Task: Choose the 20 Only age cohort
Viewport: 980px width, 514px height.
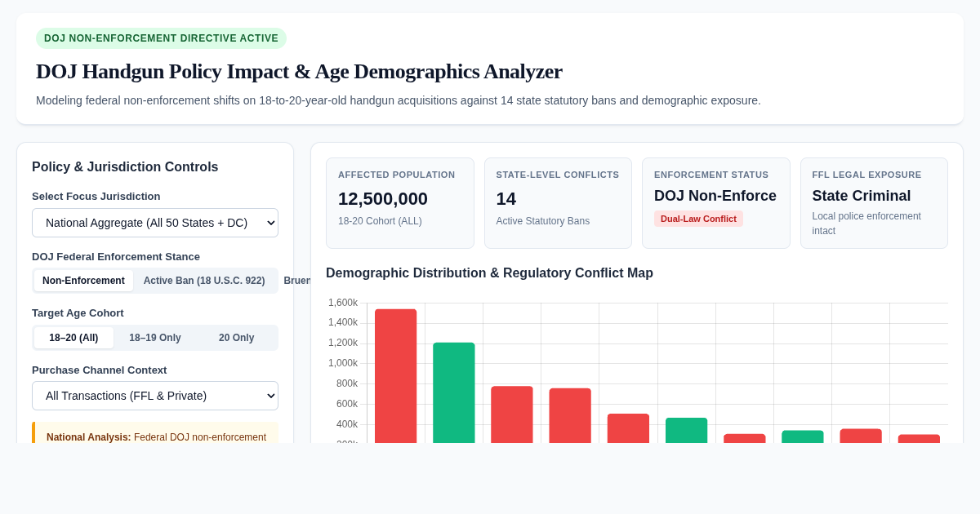Action: [236, 338]
